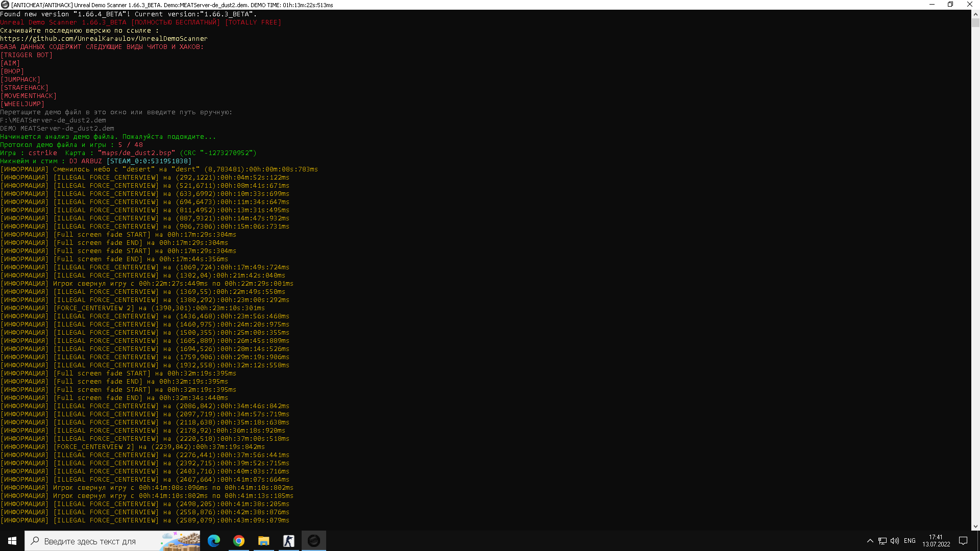
Task: Open File Explorer from the taskbar
Action: coord(264,541)
